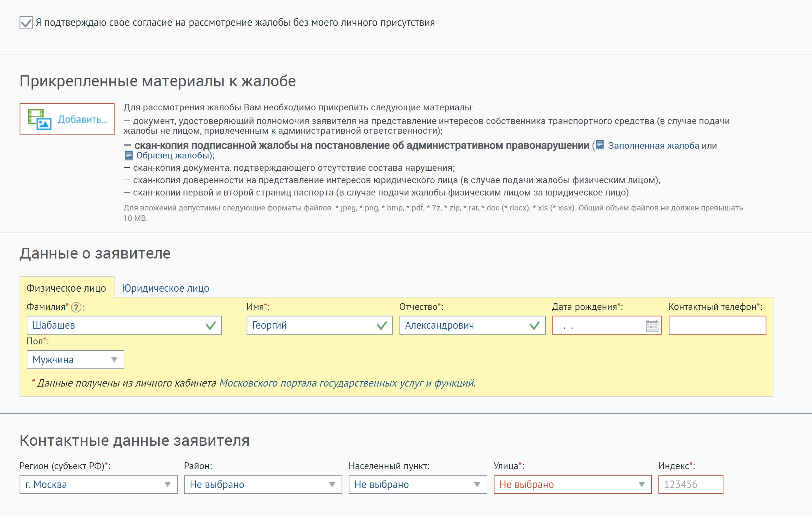
Task: Open Московского портала государственных услуг link
Action: (x=347, y=383)
